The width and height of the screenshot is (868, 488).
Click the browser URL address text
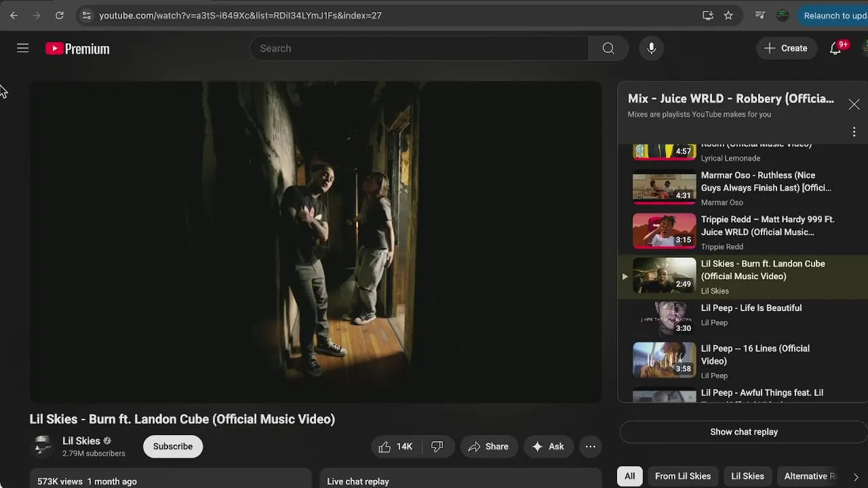pos(240,15)
